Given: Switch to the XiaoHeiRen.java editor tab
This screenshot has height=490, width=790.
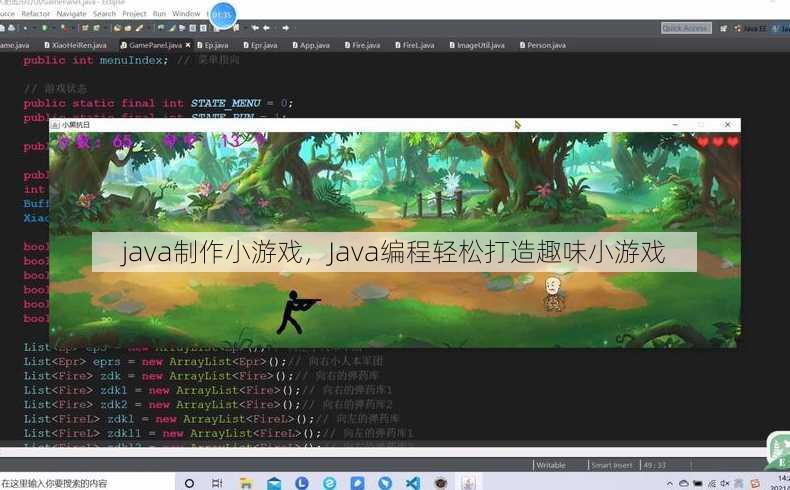Looking at the screenshot, I should click(x=75, y=45).
